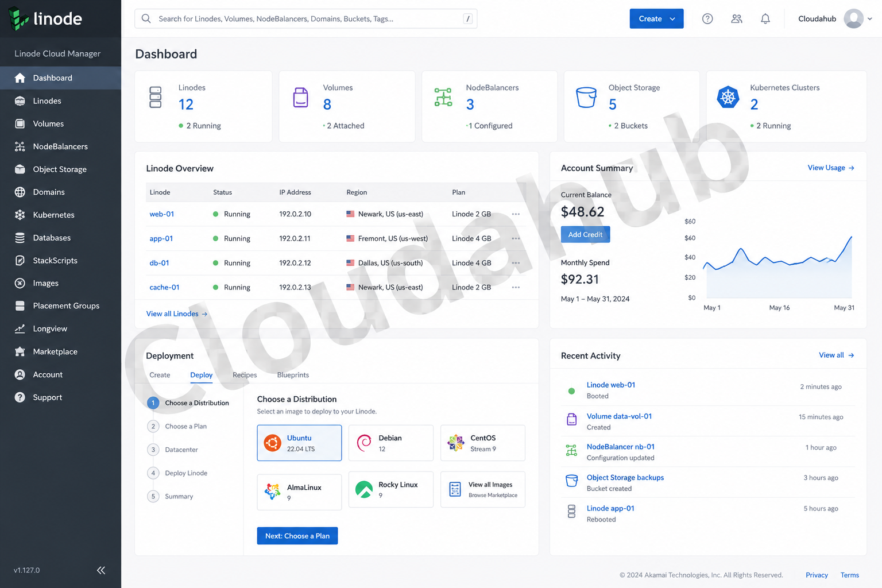Click the AlmaLinux logo icon
Image resolution: width=882 pixels, height=588 pixels.
point(272,492)
